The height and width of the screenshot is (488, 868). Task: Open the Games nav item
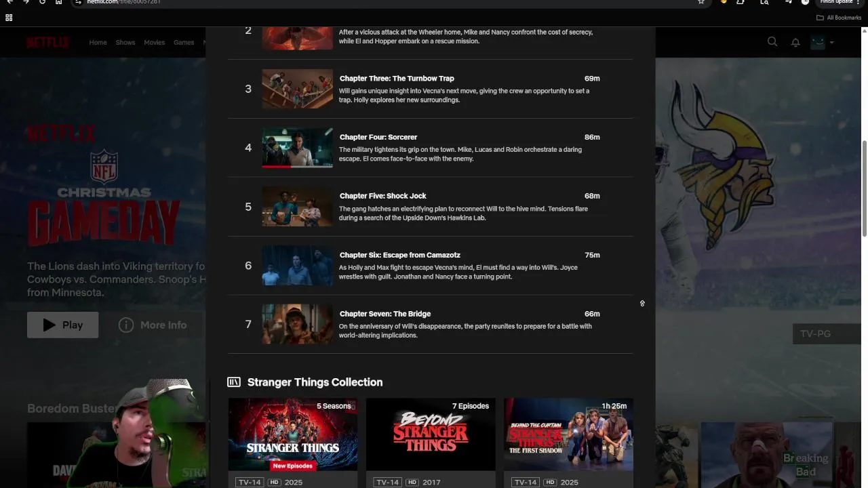pos(184,42)
